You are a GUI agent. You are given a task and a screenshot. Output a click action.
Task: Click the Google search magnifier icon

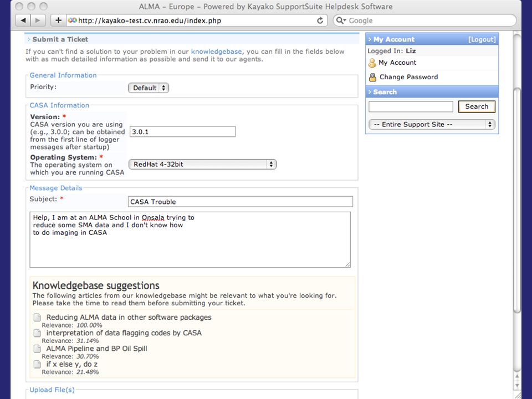(x=340, y=21)
